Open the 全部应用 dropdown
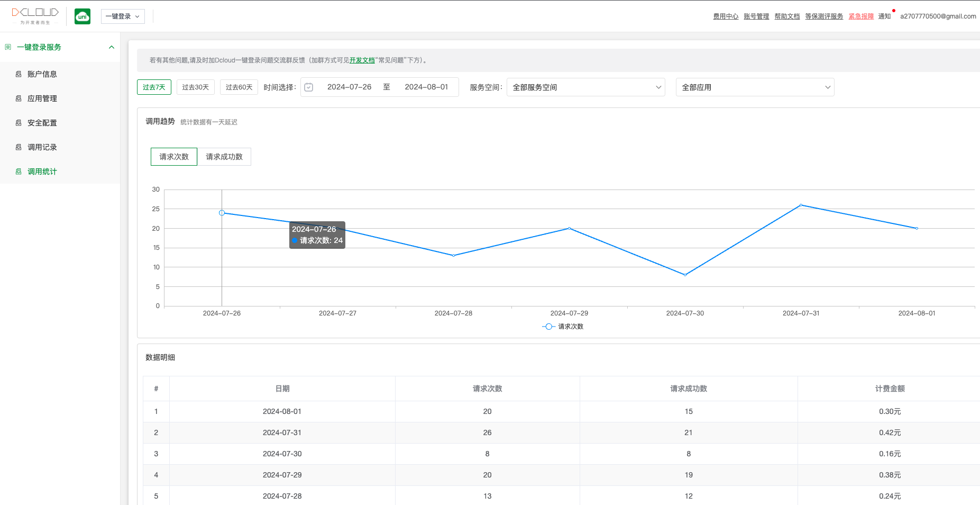Image resolution: width=980 pixels, height=505 pixels. click(755, 87)
